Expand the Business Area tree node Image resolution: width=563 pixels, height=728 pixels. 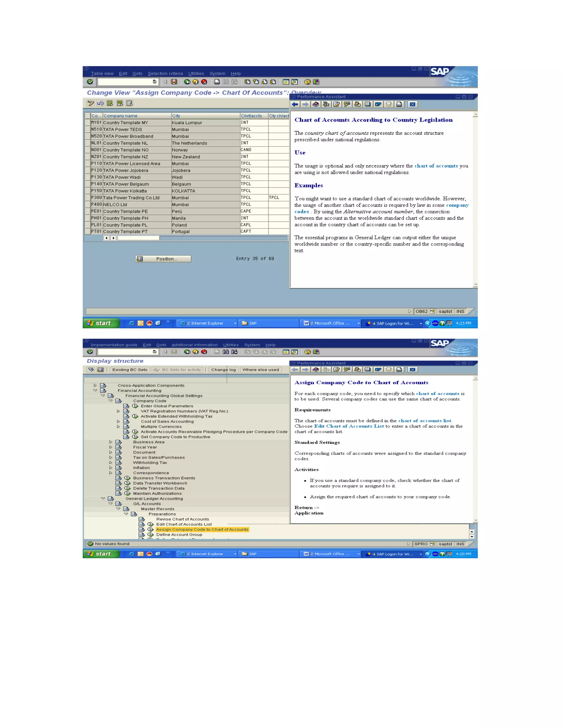tap(111, 442)
